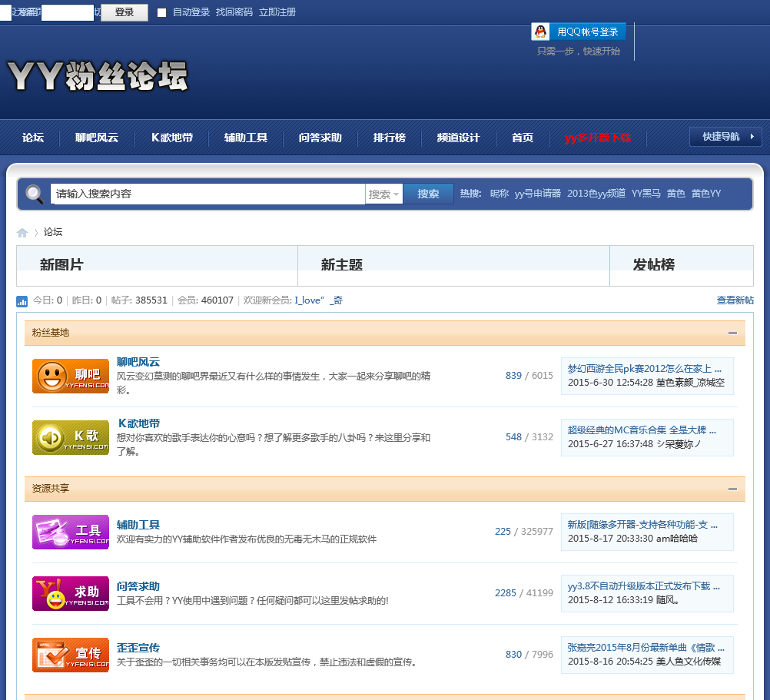
Task: Click the 立即注册 link
Action: (277, 12)
